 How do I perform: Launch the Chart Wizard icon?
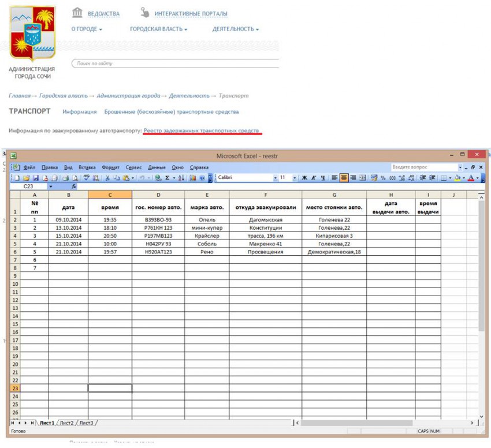point(193,178)
